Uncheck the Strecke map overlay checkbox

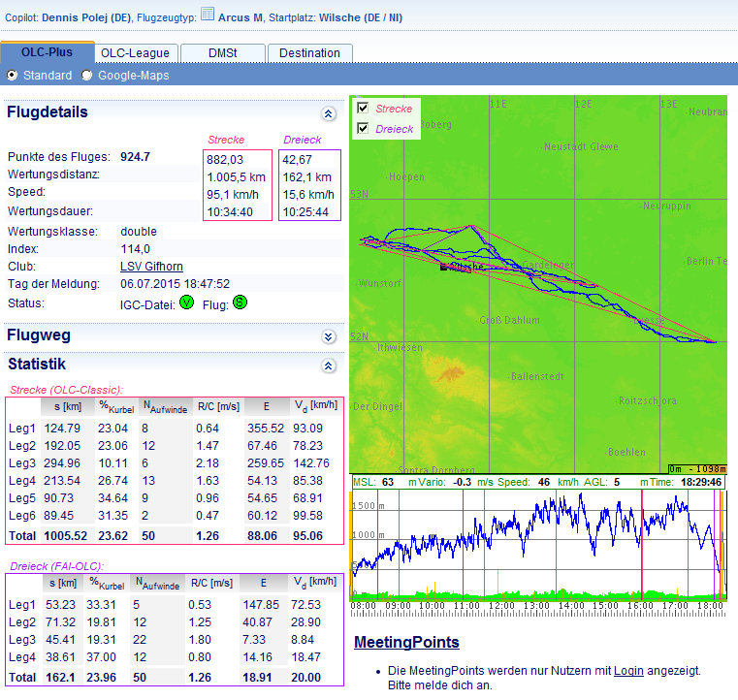363,109
